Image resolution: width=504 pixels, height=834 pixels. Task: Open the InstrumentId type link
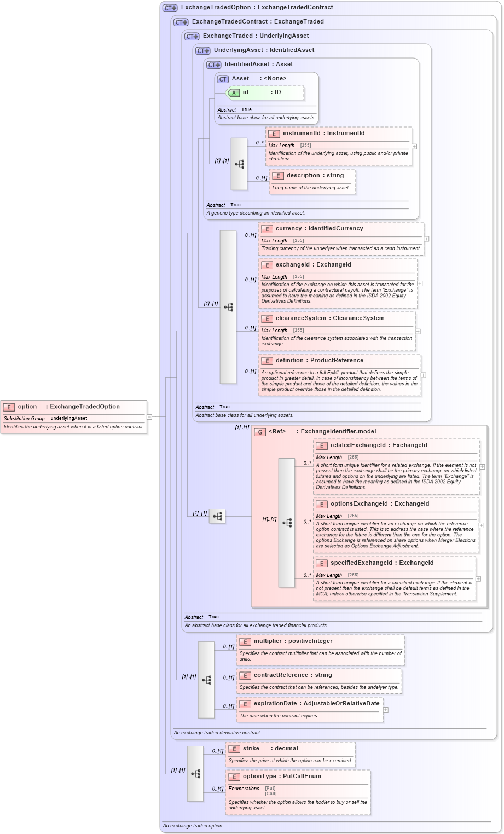[346, 134]
